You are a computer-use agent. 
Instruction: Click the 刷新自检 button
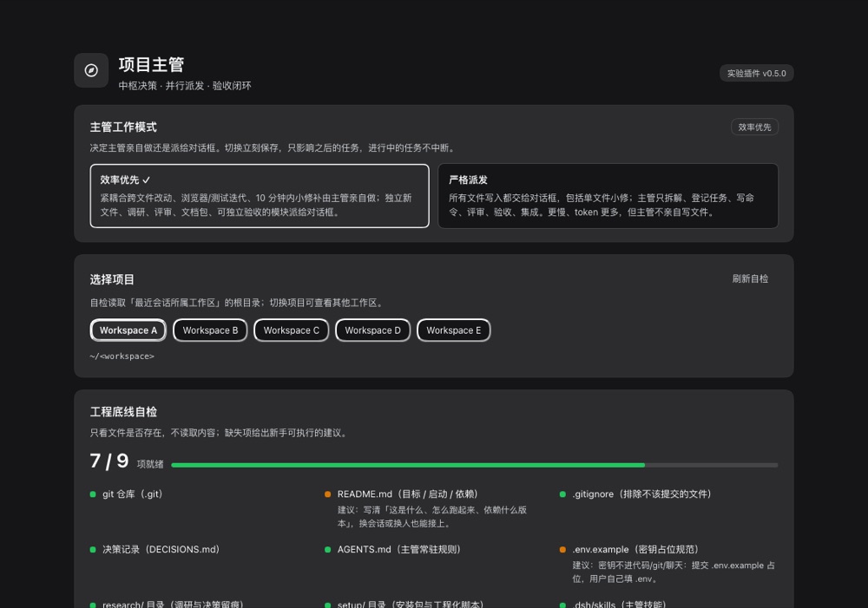[750, 278]
